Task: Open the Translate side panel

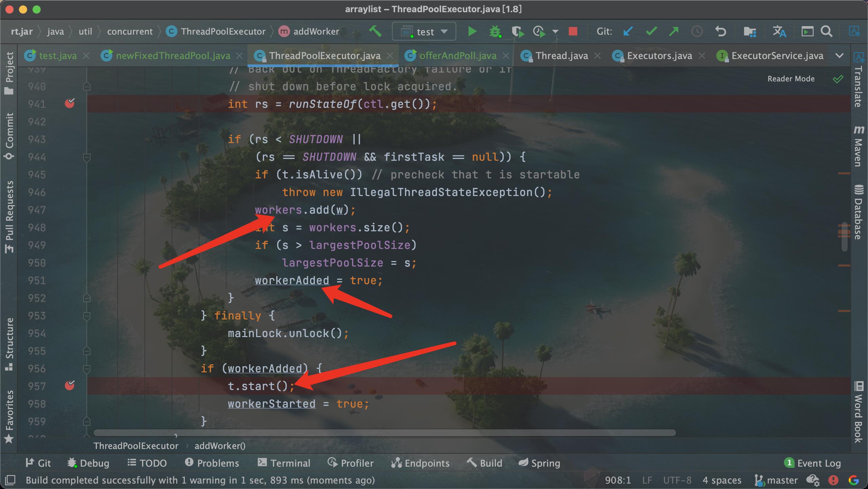Action: [x=859, y=80]
